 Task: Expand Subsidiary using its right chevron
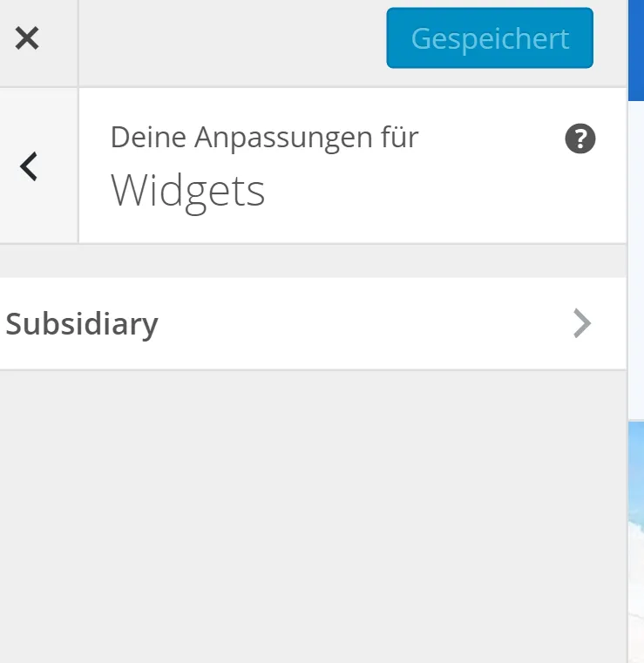582,323
